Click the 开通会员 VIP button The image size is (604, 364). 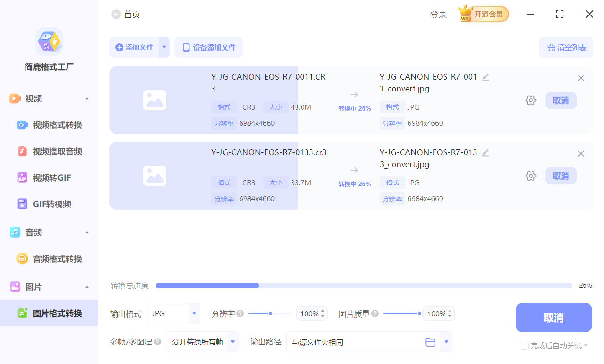(483, 14)
